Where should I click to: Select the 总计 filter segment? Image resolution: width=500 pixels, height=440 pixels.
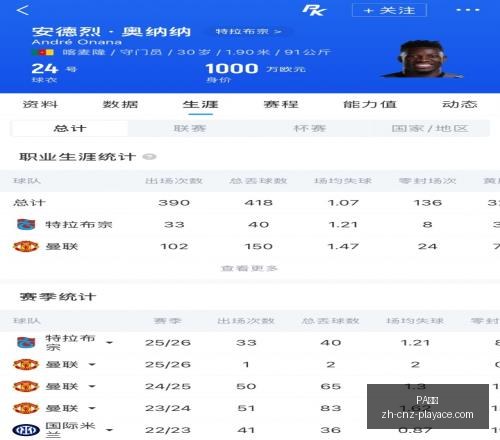[70, 128]
